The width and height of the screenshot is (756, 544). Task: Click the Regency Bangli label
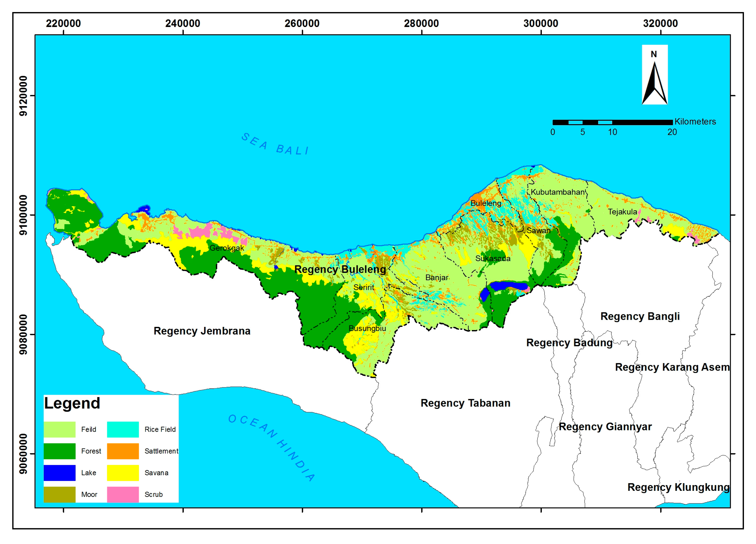640,316
